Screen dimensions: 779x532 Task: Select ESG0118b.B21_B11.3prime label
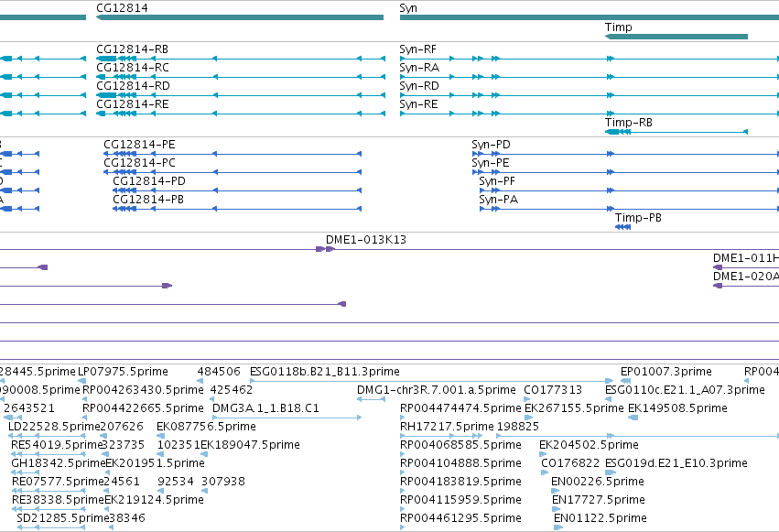coord(325,372)
